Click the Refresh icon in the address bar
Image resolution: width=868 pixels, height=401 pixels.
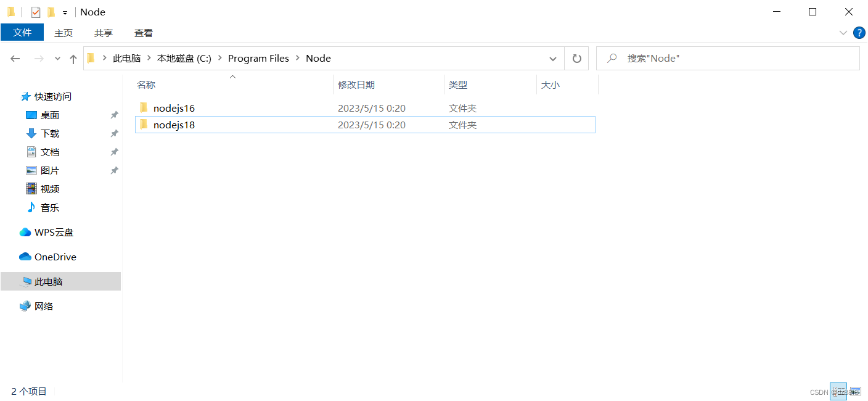576,58
